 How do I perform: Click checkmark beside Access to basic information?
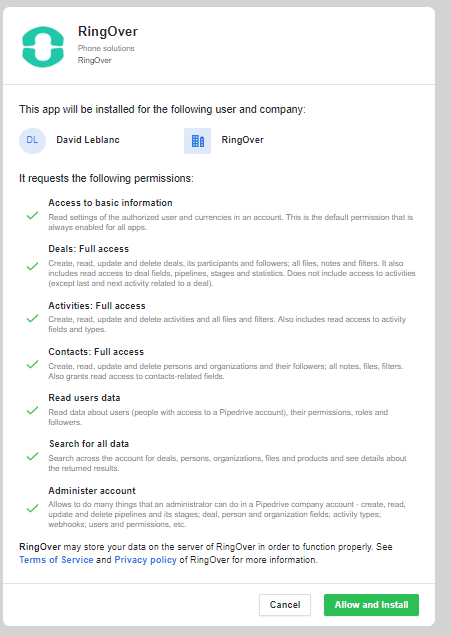tap(32, 215)
